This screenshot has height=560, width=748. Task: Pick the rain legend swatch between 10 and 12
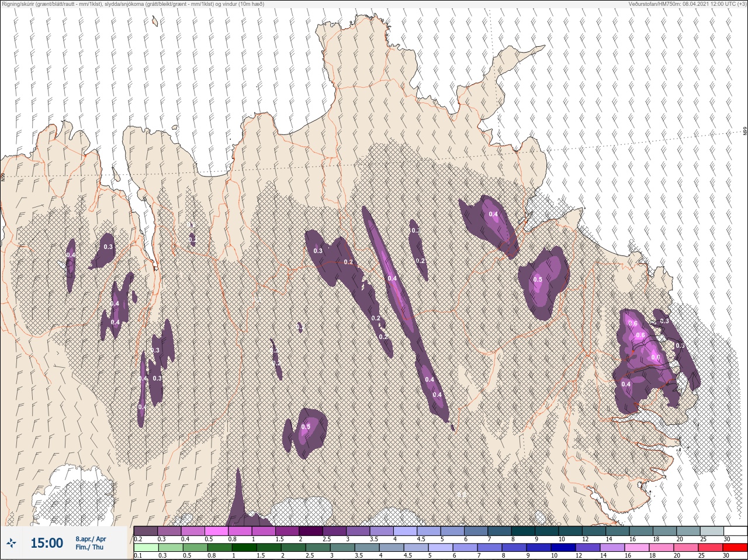pyautogui.click(x=563, y=547)
